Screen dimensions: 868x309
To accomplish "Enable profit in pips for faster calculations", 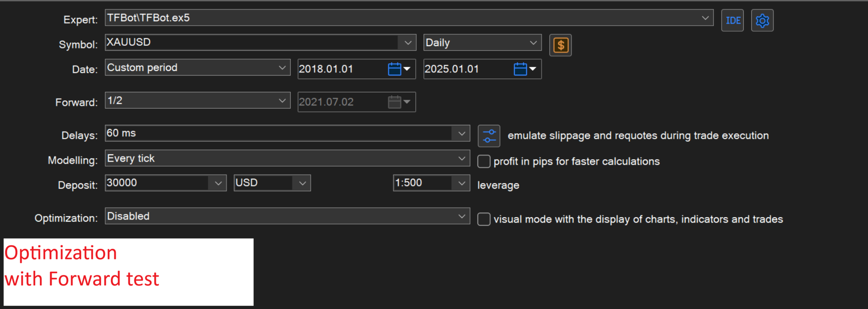I will click(484, 162).
